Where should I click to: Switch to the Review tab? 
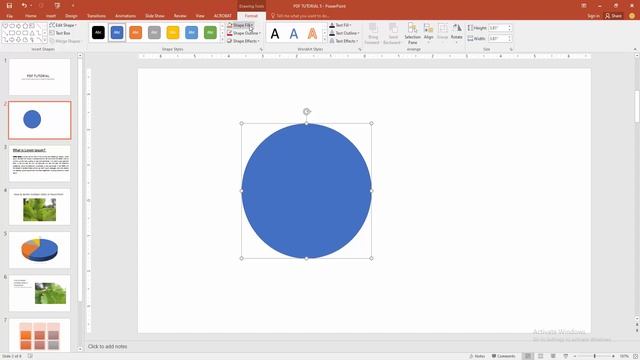[x=180, y=16]
